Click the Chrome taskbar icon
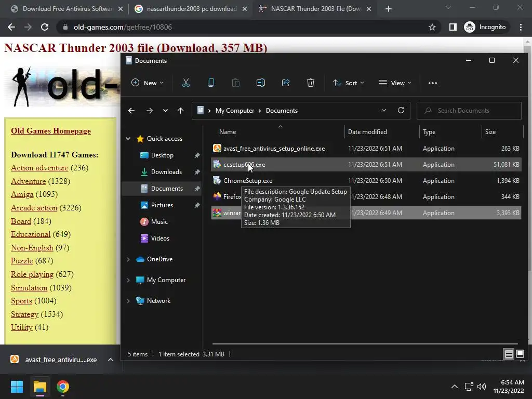The width and height of the screenshot is (532, 399). pos(63,387)
